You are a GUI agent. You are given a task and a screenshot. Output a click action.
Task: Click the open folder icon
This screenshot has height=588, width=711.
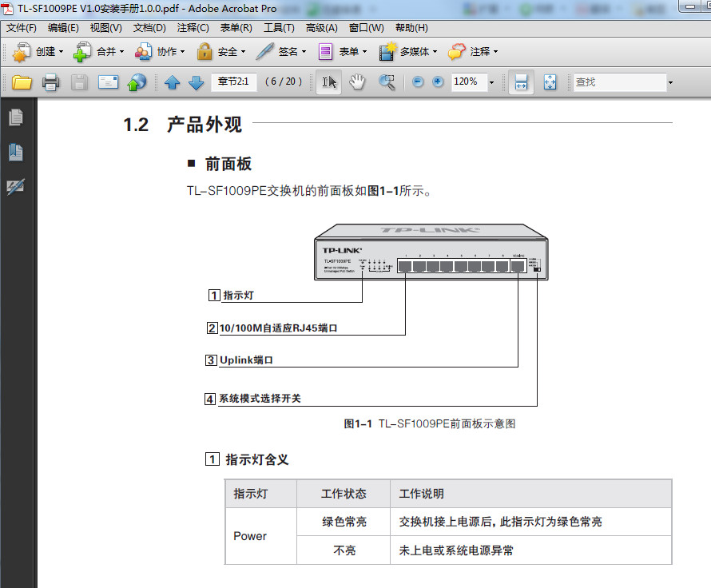(22, 82)
